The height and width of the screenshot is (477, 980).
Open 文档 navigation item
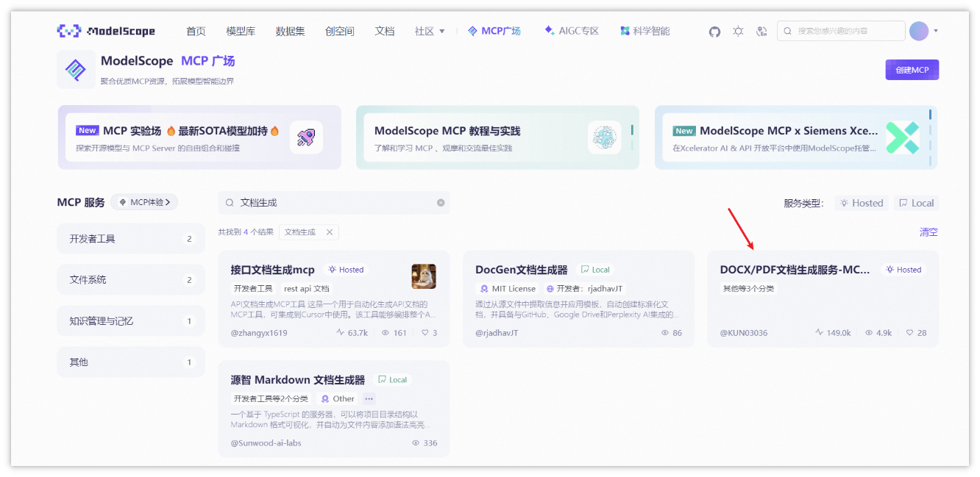click(385, 31)
